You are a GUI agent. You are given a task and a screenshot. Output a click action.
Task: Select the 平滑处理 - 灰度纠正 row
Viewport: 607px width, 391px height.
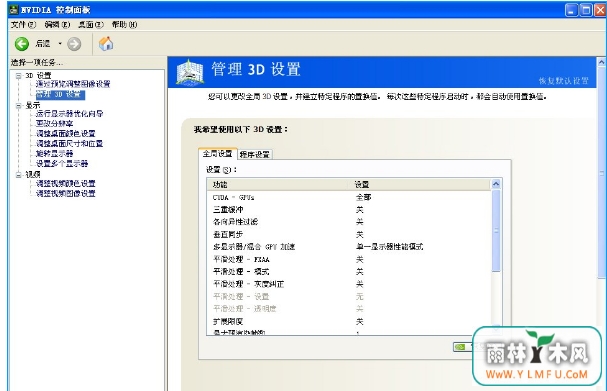349,284
